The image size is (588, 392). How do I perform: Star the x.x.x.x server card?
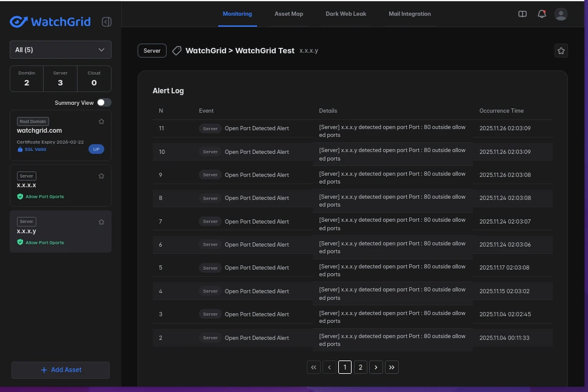tap(101, 176)
